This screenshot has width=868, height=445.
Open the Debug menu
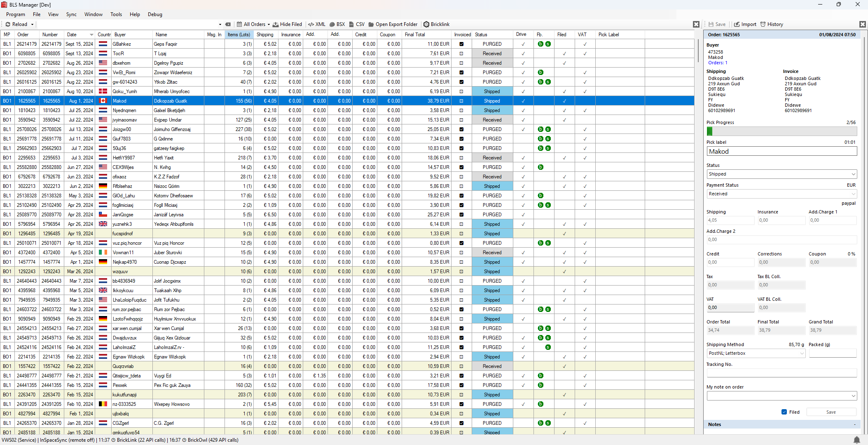[x=155, y=14]
